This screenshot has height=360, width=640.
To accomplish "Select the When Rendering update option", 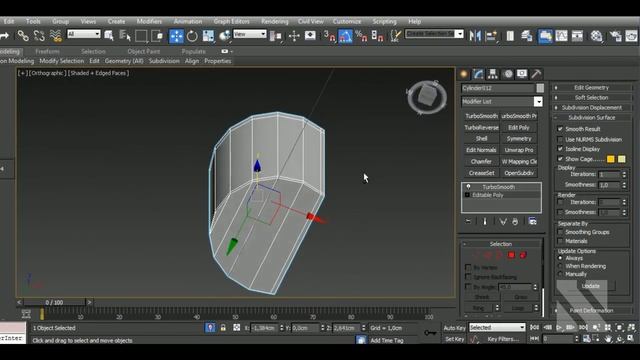I will tap(560, 266).
